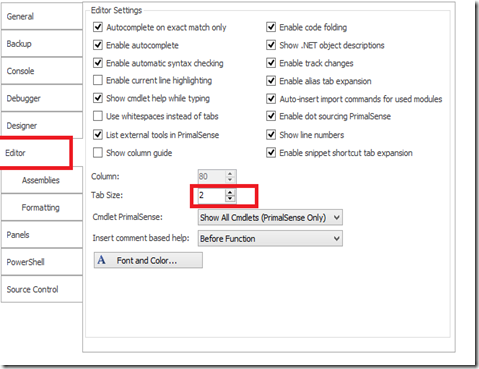Image resolution: width=479 pixels, height=369 pixels.
Task: Uncheck Enable autocomplete
Action: 98,45
